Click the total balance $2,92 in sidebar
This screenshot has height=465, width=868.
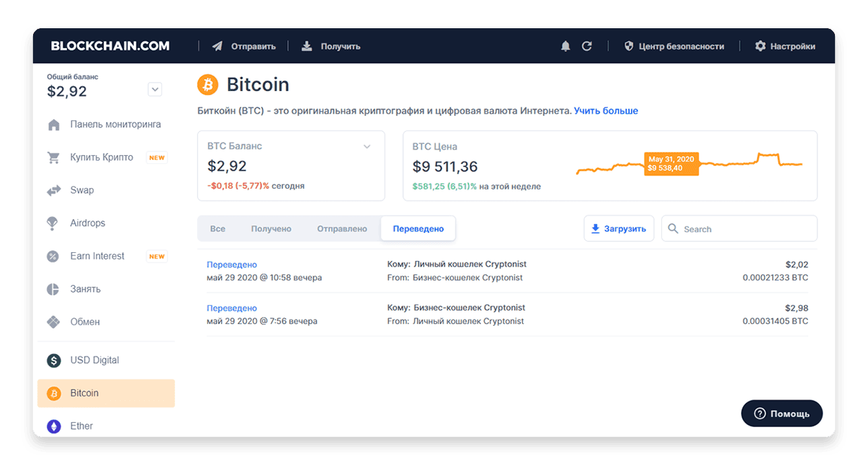(67, 92)
